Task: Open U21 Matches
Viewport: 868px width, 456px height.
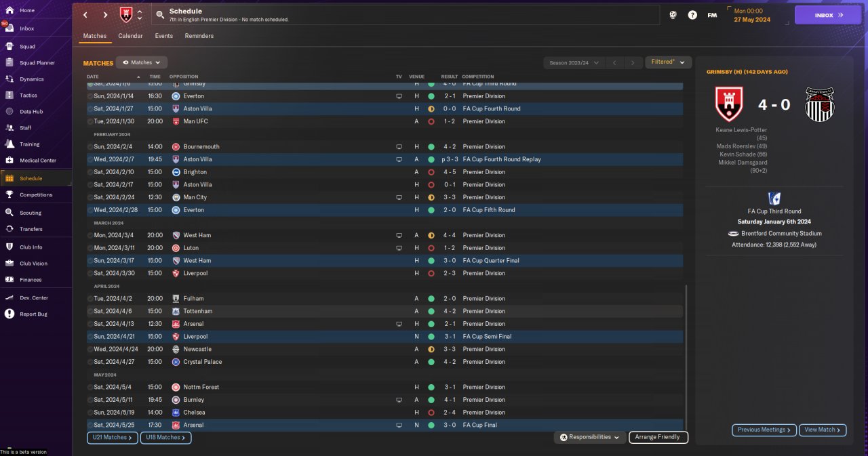Action: [x=113, y=438]
